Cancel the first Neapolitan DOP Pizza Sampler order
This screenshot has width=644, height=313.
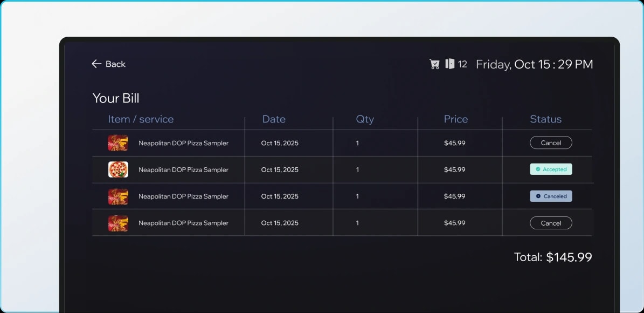(x=551, y=142)
